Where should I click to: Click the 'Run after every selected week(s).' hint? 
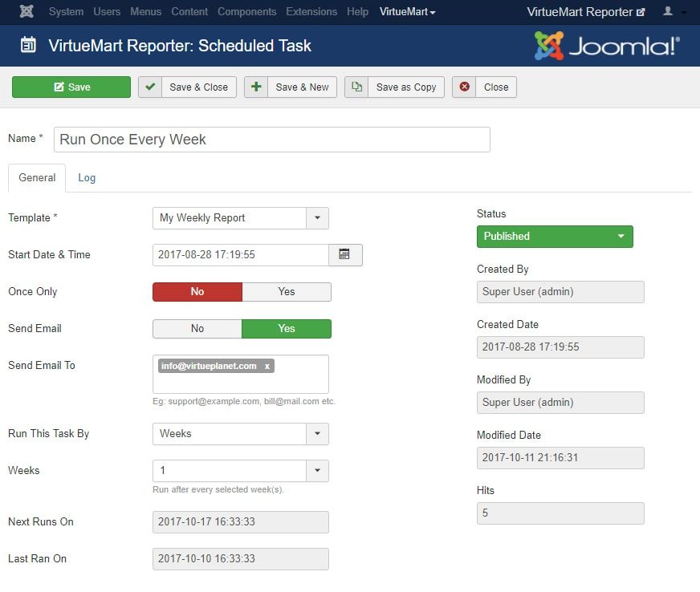218,490
